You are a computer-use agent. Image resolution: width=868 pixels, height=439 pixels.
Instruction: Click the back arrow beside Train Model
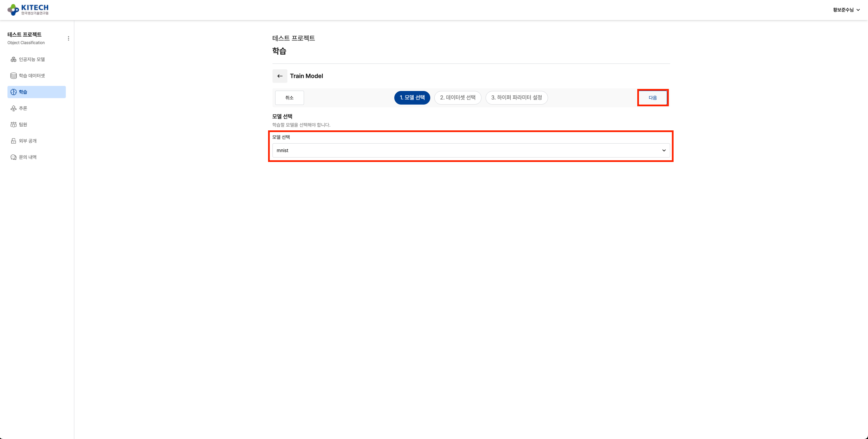[280, 76]
